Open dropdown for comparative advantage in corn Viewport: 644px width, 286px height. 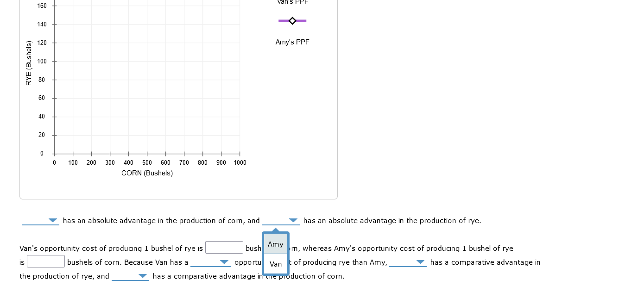tap(130, 276)
